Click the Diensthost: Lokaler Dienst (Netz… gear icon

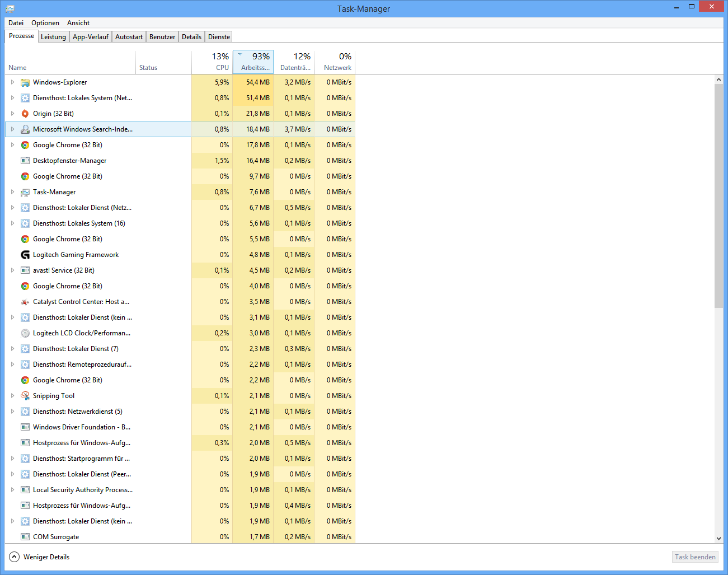[x=25, y=208]
